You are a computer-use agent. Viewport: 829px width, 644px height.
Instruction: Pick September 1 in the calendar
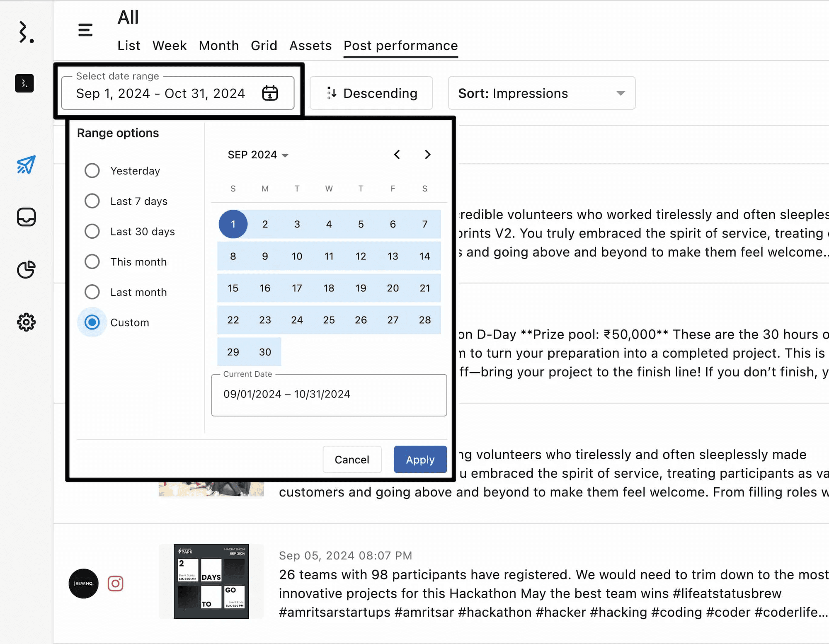coord(233,224)
